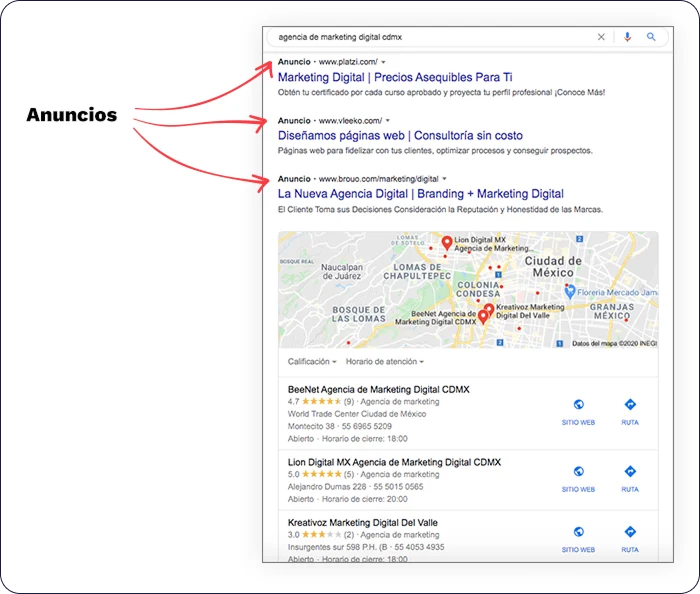Select BeeNet Agencia de Marketing Digital listing
Viewport: 700px width, 594px height.
pos(378,389)
